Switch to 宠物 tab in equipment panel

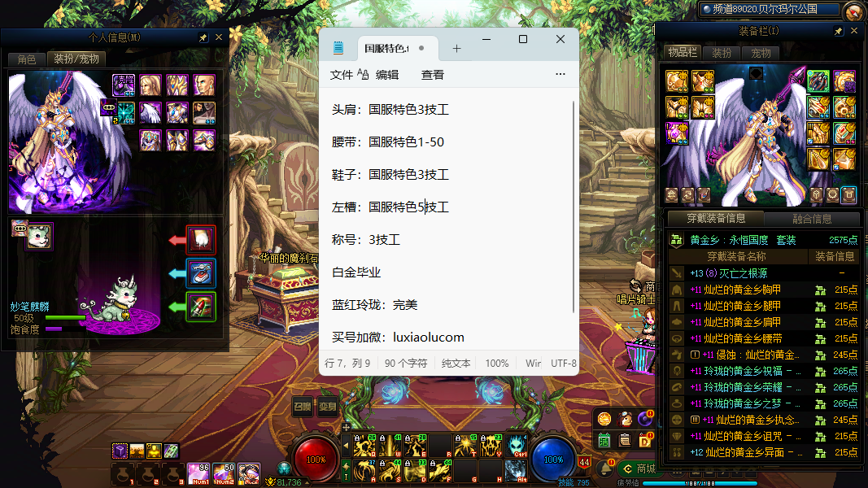[761, 53]
